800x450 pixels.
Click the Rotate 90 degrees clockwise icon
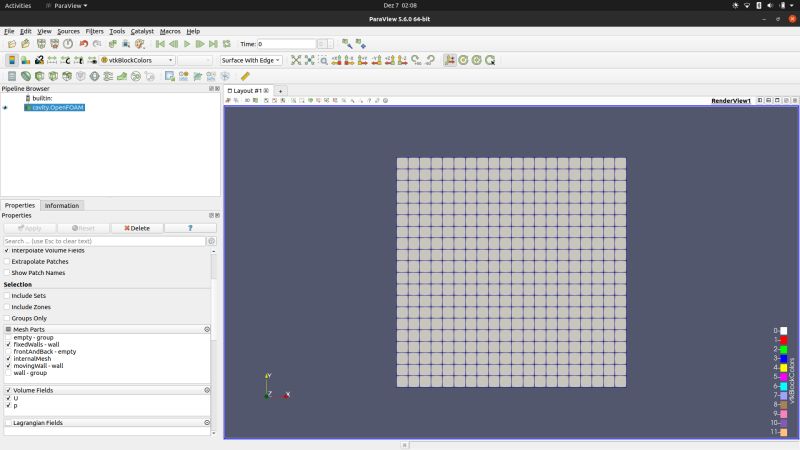416,60
